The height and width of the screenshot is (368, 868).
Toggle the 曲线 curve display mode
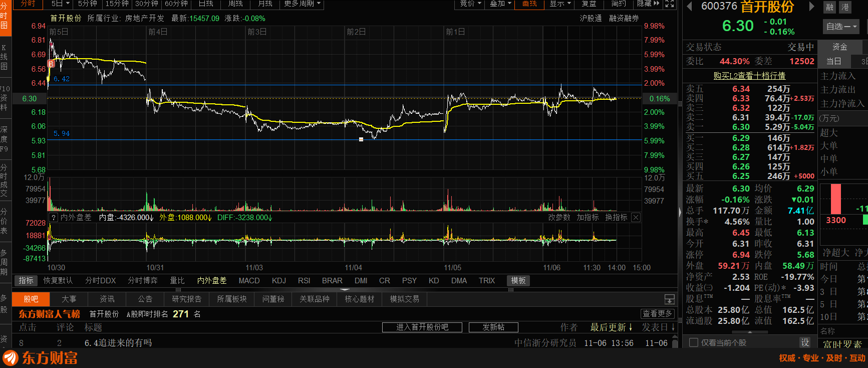click(x=529, y=4)
